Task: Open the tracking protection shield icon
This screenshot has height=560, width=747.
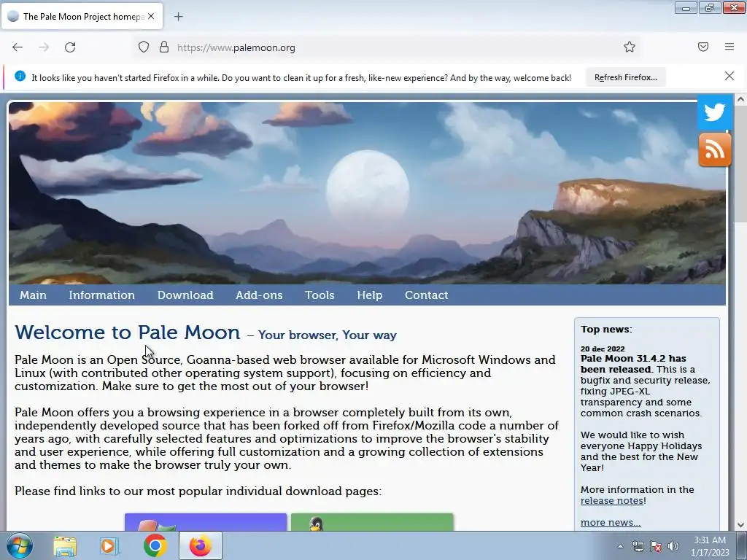Action: coord(144,47)
